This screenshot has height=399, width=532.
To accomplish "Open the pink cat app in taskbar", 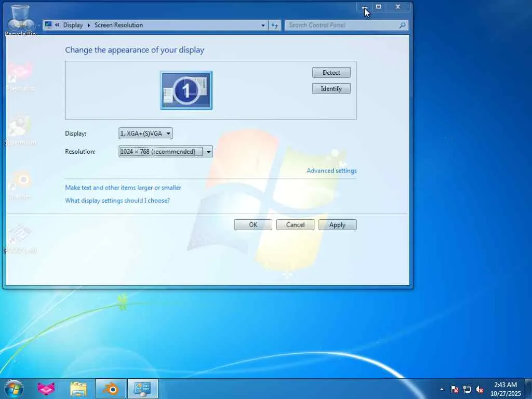I will [46, 389].
